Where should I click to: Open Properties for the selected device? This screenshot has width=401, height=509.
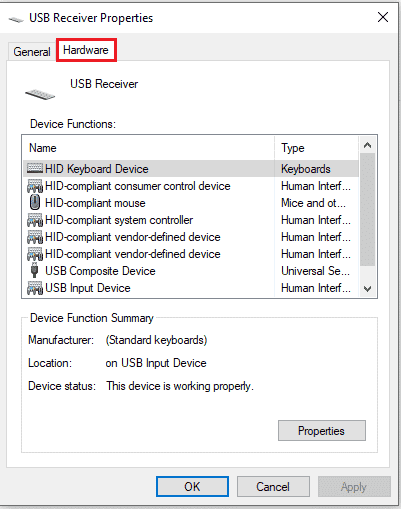pyautogui.click(x=322, y=431)
